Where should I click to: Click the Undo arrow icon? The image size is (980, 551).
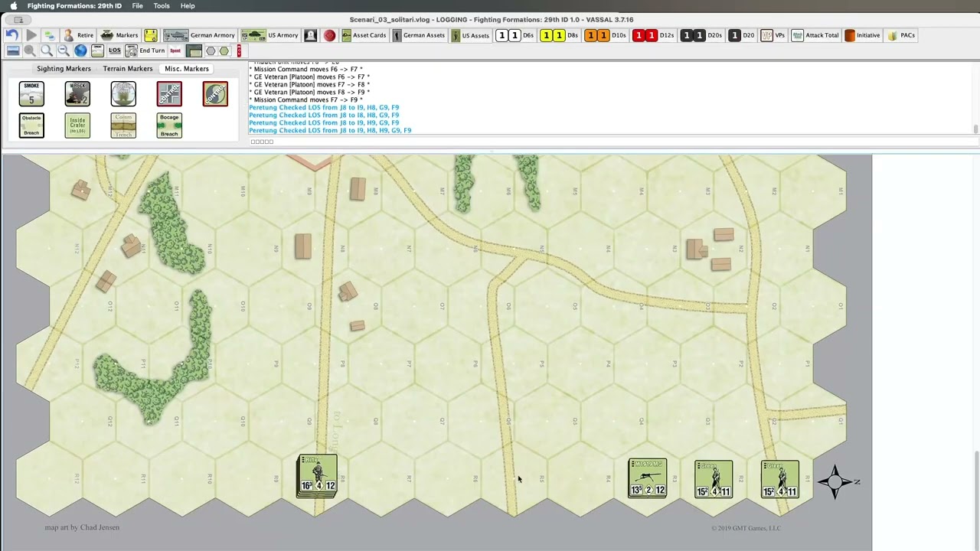(x=12, y=35)
